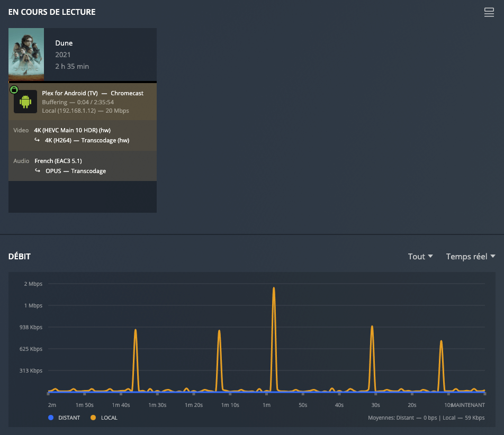
Task: Switch the now-playing view mode icon
Action: click(x=489, y=13)
